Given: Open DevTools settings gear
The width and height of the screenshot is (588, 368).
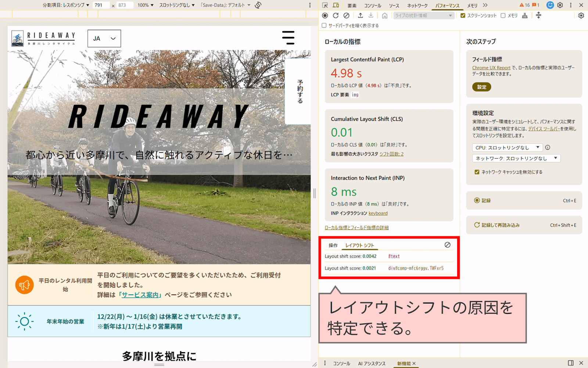Looking at the screenshot, I should click(x=560, y=5).
